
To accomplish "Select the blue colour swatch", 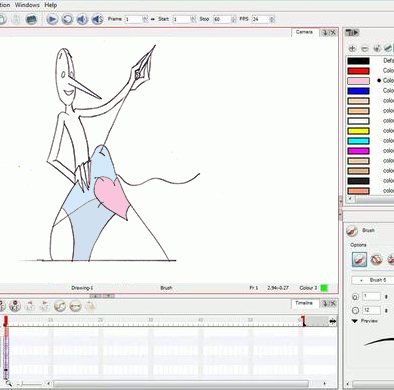I will (358, 91).
